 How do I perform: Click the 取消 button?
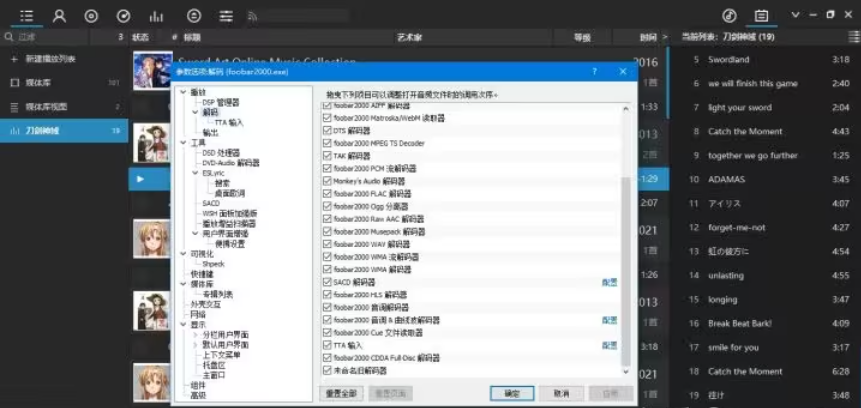coord(561,393)
